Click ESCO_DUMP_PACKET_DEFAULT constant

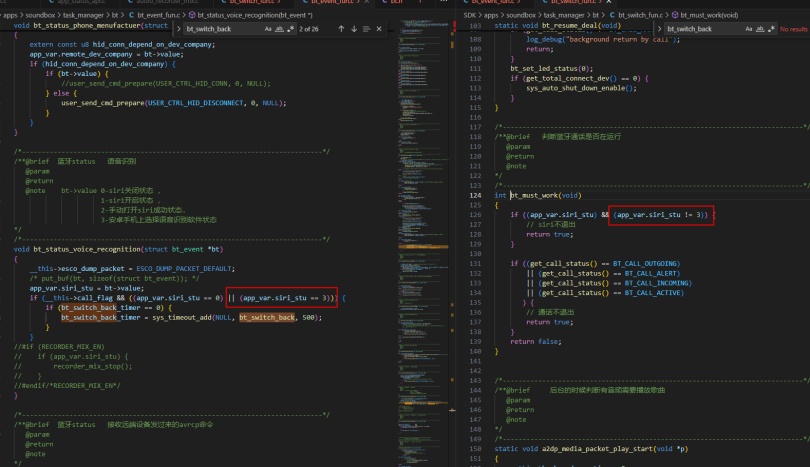pos(184,269)
